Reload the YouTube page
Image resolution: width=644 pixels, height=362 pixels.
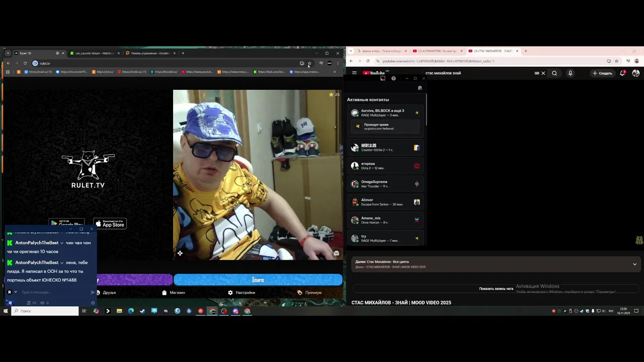(368, 61)
